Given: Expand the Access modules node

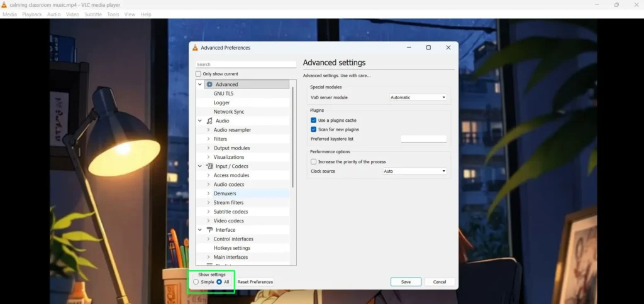Looking at the screenshot, I should point(208,175).
